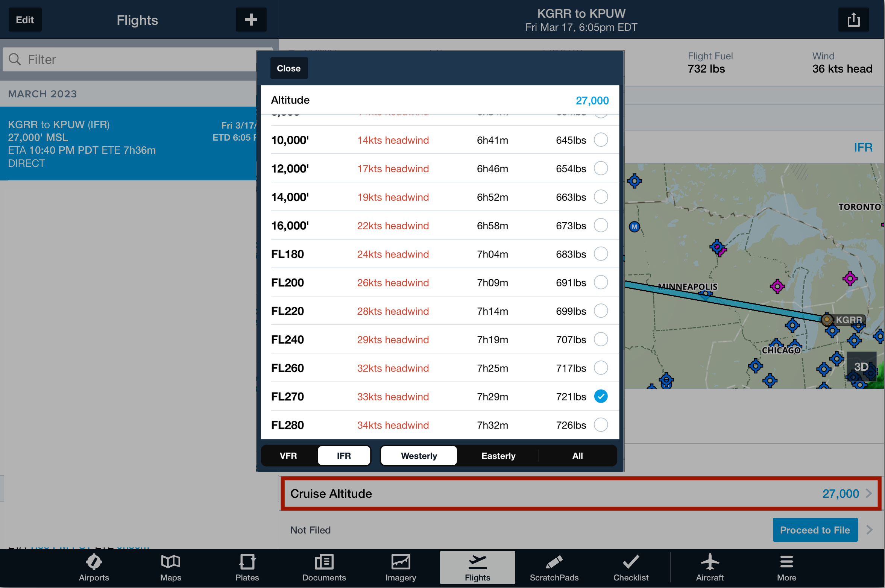Select the FL180 altitude radio button
This screenshot has width=885, height=588.
click(601, 254)
